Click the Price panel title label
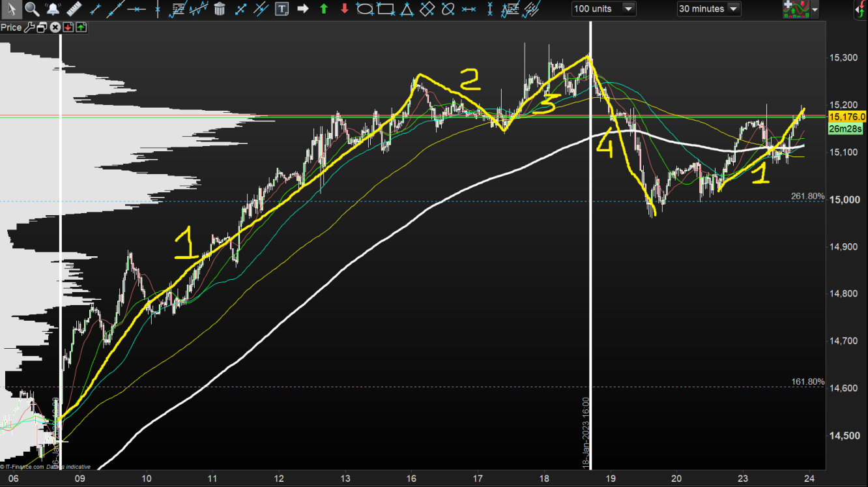This screenshot has width=868, height=487. 11,27
